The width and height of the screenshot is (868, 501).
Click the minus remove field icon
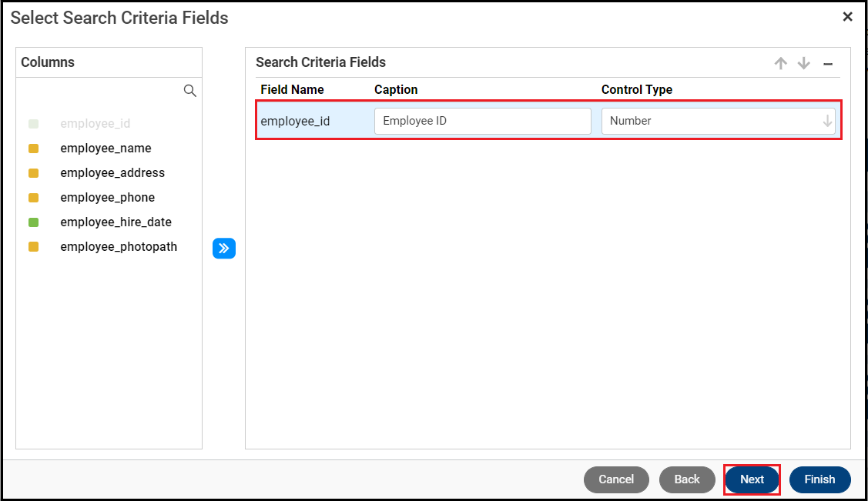coord(828,64)
